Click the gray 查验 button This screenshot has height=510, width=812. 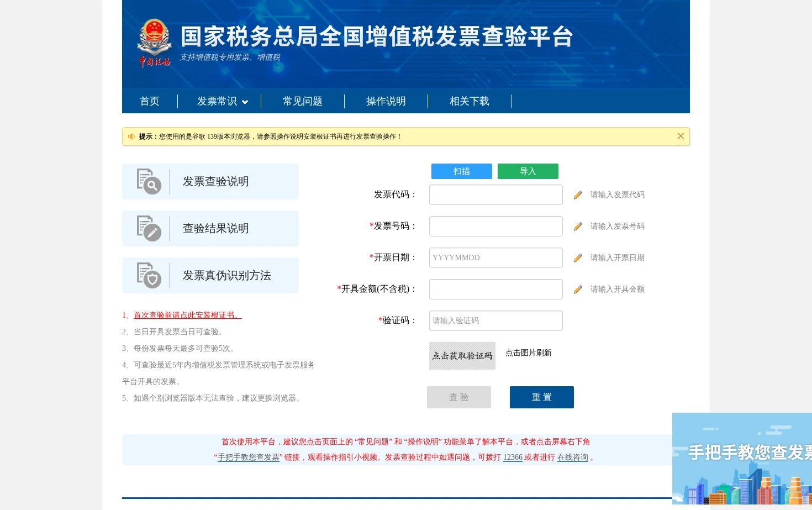[x=459, y=397]
